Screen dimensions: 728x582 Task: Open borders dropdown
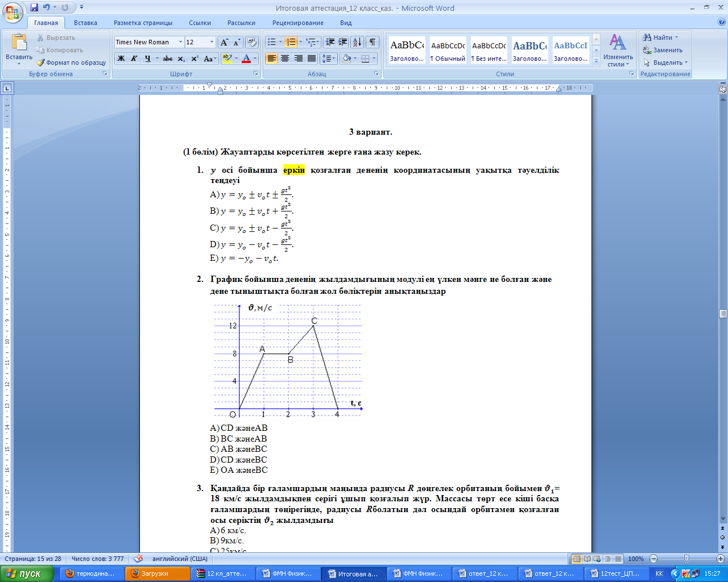[374, 59]
